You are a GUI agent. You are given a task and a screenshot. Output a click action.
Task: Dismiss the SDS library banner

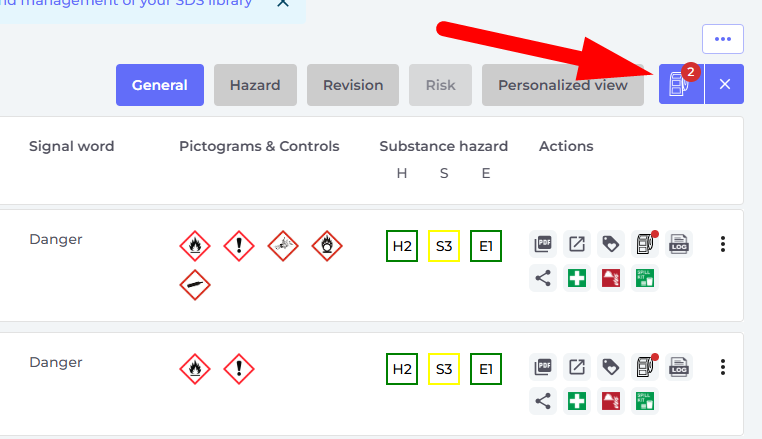283,3
